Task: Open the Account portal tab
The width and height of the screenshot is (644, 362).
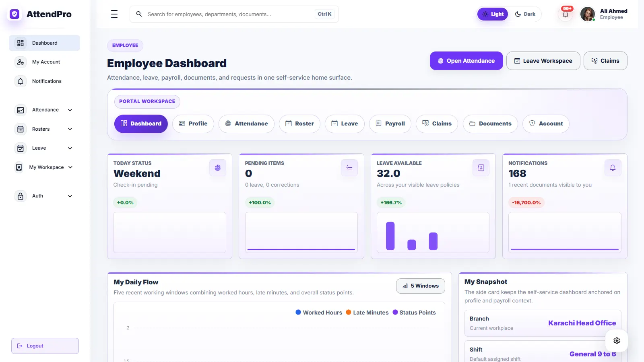Action: pos(546,124)
